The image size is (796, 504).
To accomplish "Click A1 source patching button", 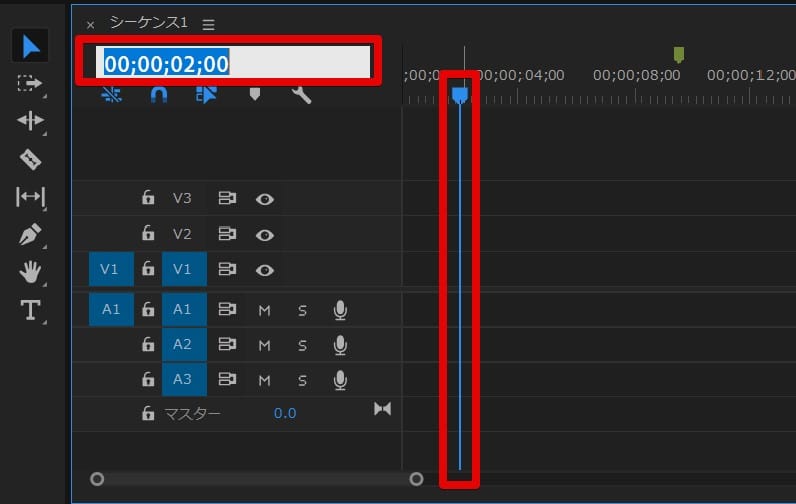I will tap(111, 309).
